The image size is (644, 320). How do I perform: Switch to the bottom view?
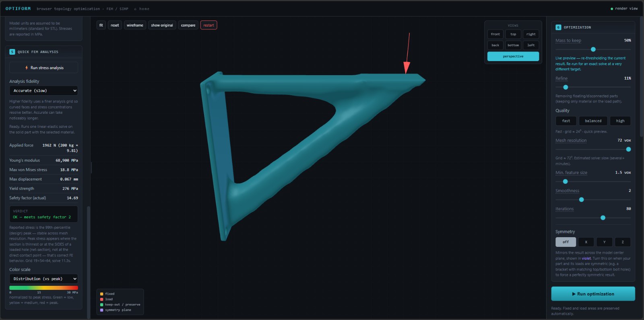coord(513,45)
